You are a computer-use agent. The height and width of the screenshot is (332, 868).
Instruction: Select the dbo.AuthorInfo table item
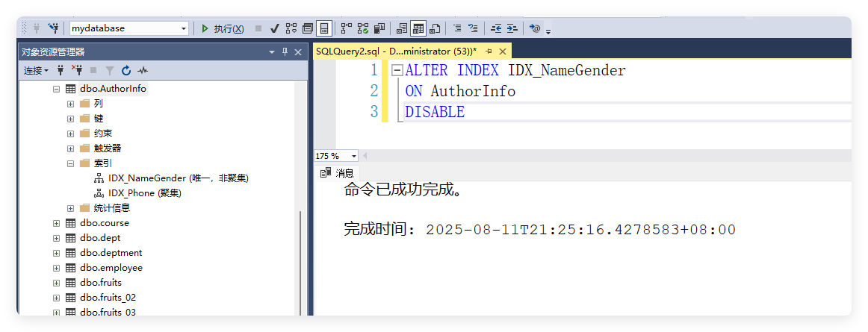[x=113, y=89]
